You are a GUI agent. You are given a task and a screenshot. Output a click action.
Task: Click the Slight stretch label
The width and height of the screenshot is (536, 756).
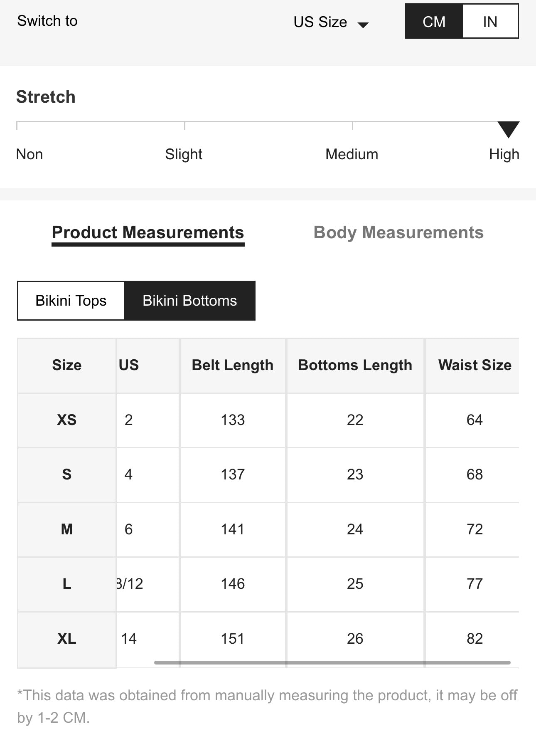[x=184, y=154]
